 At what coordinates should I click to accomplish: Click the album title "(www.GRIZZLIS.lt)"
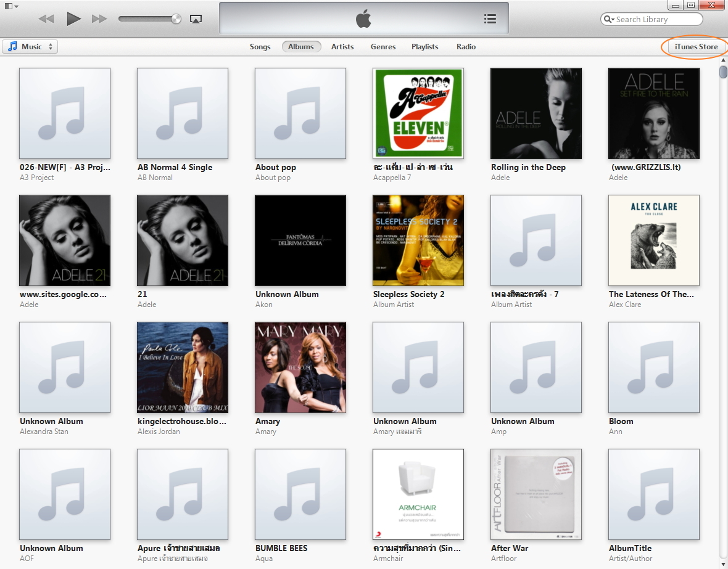pos(646,168)
